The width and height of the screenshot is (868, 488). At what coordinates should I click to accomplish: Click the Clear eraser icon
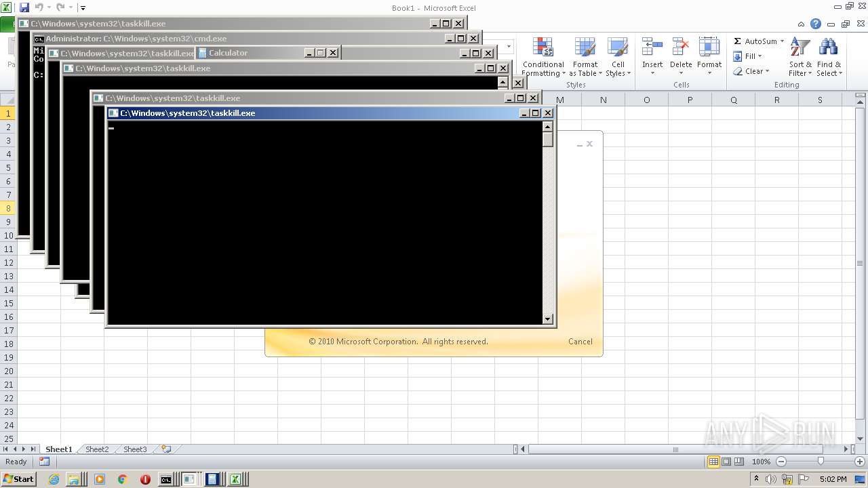click(738, 71)
